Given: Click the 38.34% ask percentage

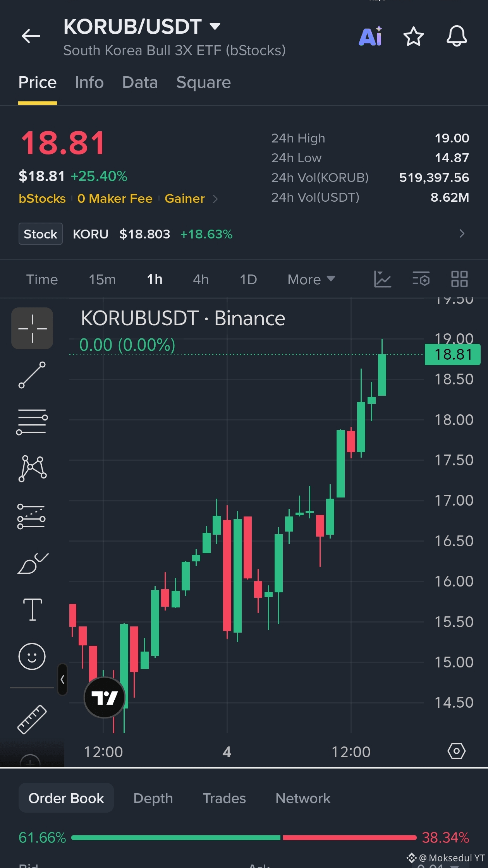Looking at the screenshot, I should 445,838.
